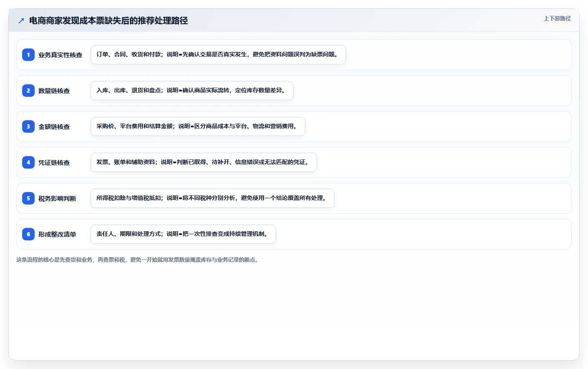Click the description box starting 发票、账单和辅助资料
The height and width of the screenshot is (369, 588).
(x=204, y=162)
